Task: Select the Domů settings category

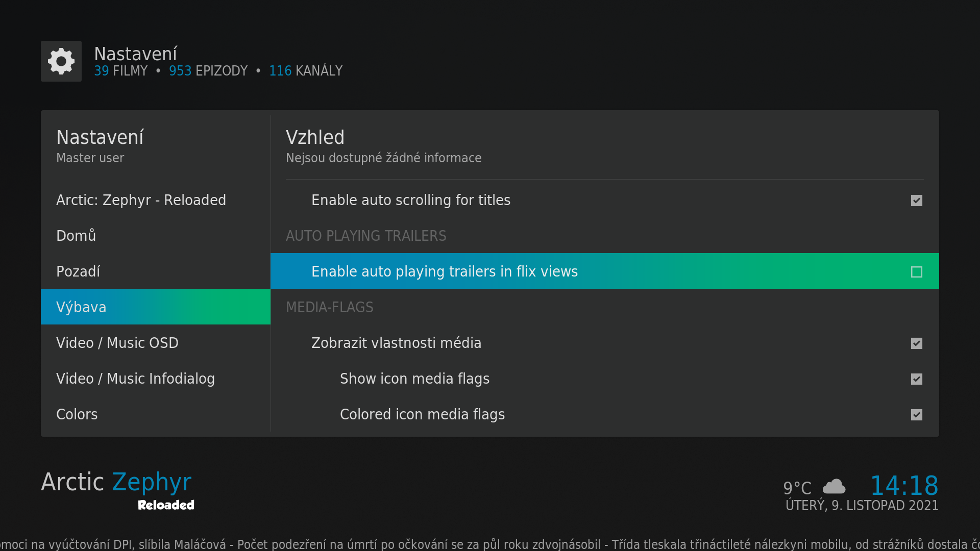Action: click(x=76, y=236)
